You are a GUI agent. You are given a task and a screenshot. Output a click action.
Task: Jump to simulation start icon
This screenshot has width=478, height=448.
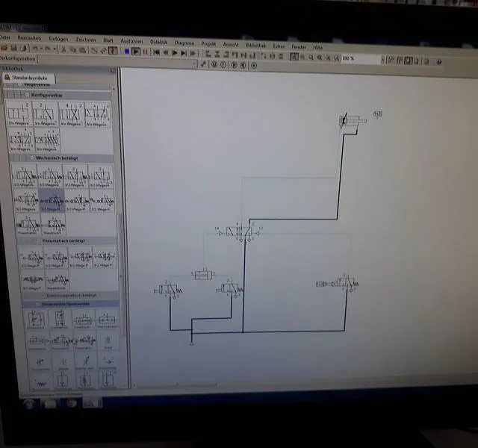click(157, 52)
